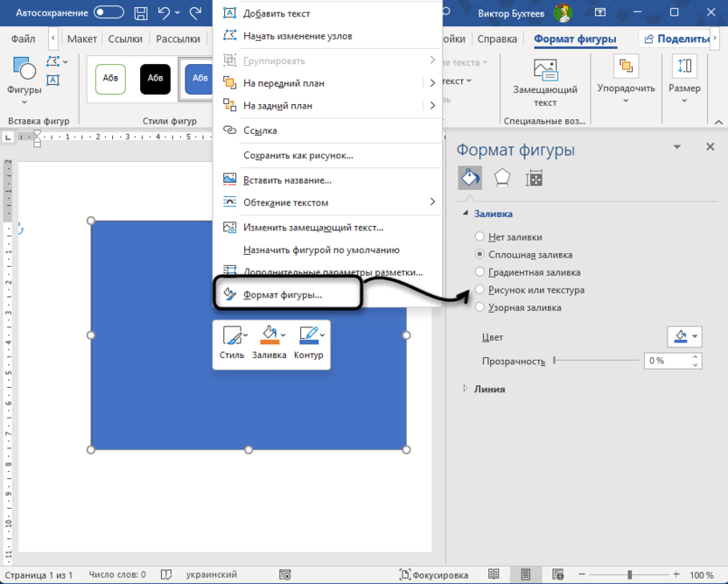Viewport: 728px width, 584px height.
Task: Click the Undo arrow icon
Action: click(x=164, y=13)
